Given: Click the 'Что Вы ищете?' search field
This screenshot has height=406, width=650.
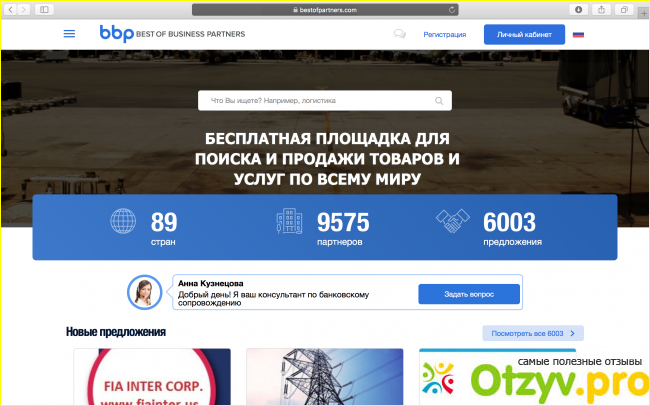Looking at the screenshot, I should click(x=315, y=101).
